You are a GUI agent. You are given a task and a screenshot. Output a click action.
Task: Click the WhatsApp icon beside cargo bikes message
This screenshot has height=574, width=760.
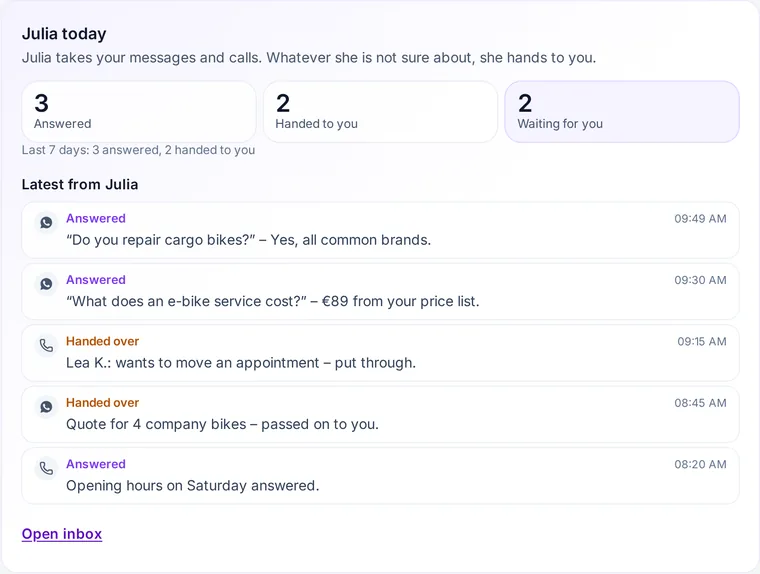[46, 223]
